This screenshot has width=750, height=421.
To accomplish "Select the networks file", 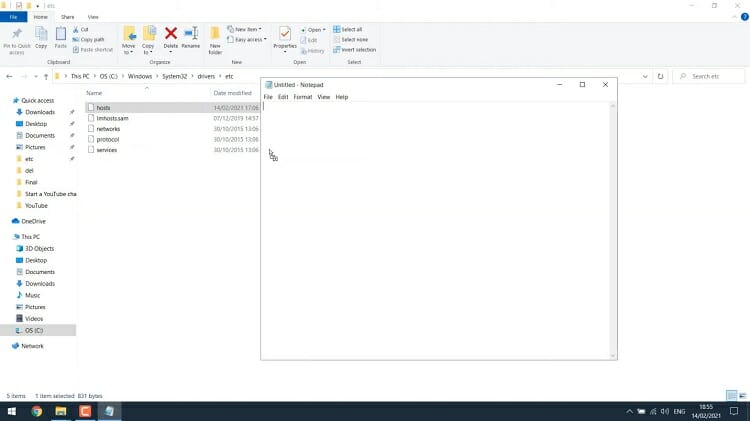I will [x=108, y=129].
